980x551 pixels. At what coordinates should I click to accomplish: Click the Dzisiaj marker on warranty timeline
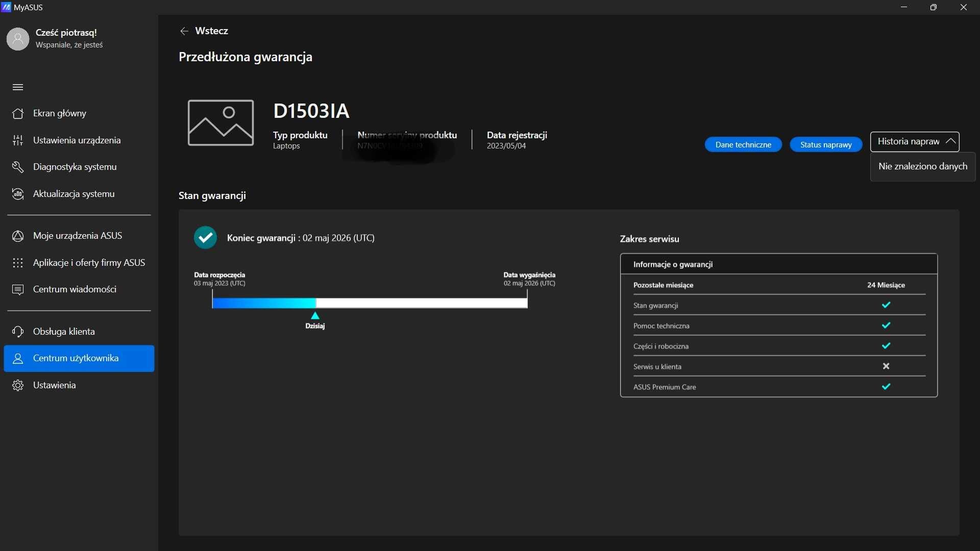point(315,321)
